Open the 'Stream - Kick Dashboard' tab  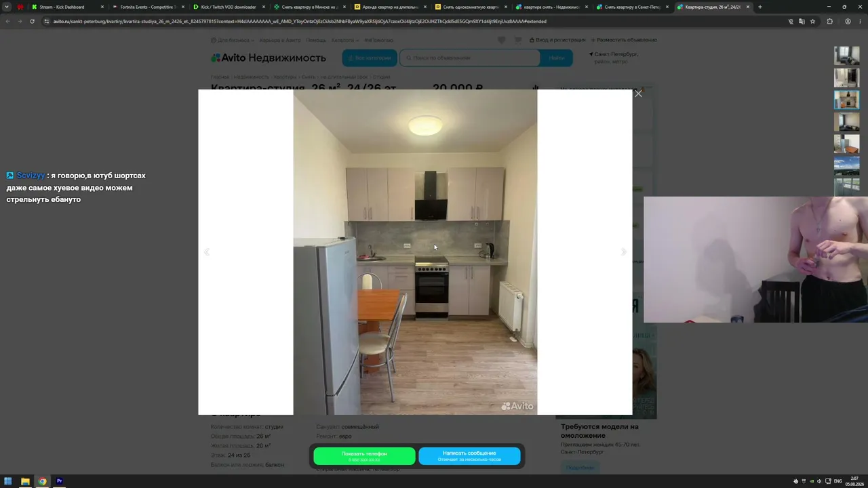point(67,7)
